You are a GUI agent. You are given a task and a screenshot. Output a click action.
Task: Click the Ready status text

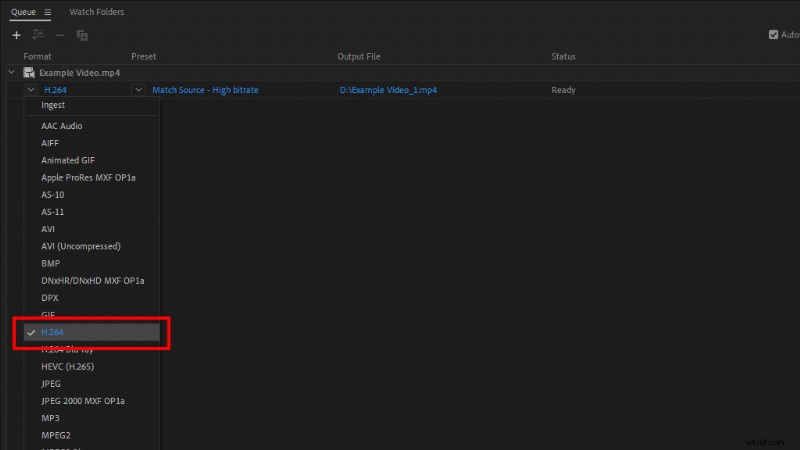coord(563,90)
